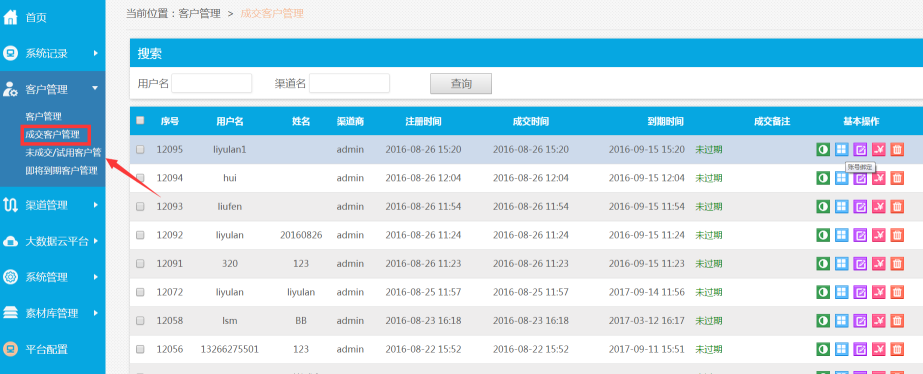
Task: Click the name 20160826 in row 12092
Action: click(301, 235)
